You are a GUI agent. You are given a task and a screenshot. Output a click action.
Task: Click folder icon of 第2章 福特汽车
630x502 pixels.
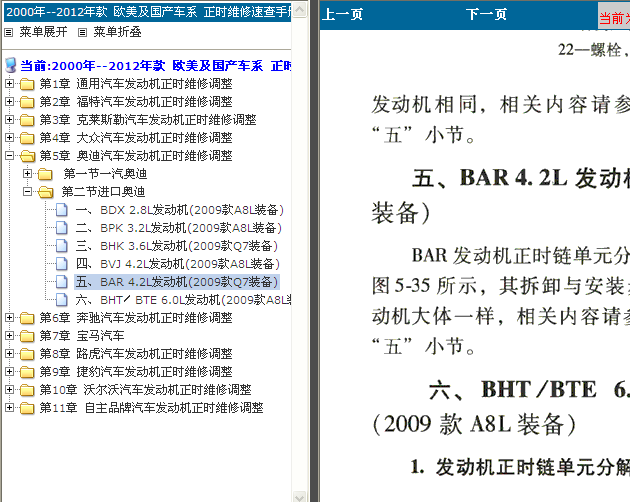click(27, 102)
